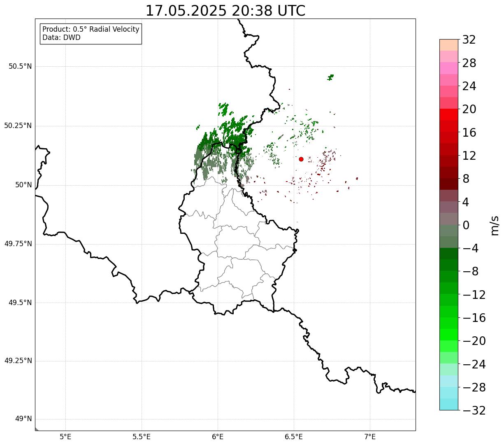This screenshot has width=504, height=445.
Task: Click the 5°E longitude label
Action: click(65, 437)
